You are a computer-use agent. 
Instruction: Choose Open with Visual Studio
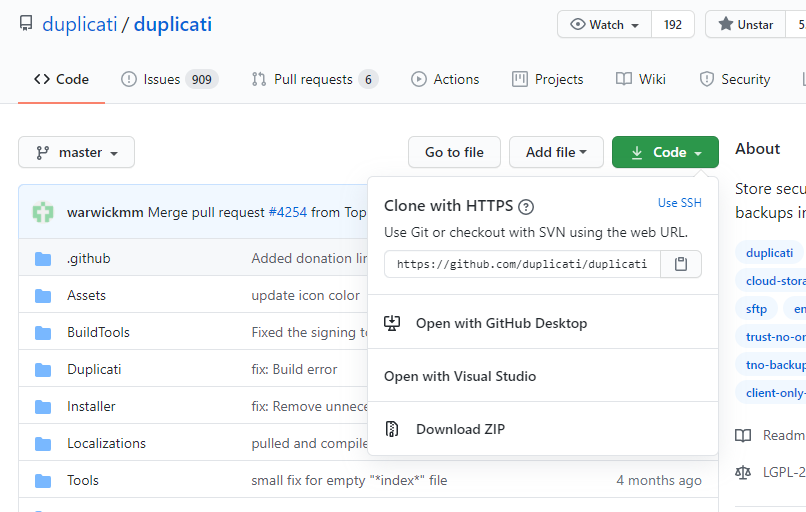coord(543,376)
